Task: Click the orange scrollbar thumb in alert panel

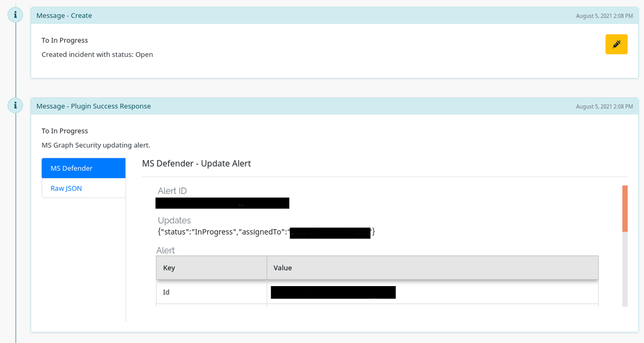Action: [625, 208]
